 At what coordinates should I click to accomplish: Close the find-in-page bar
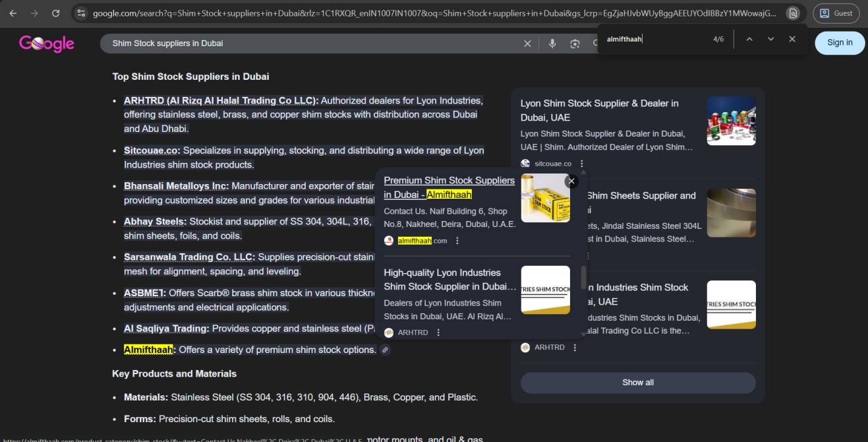coord(792,39)
